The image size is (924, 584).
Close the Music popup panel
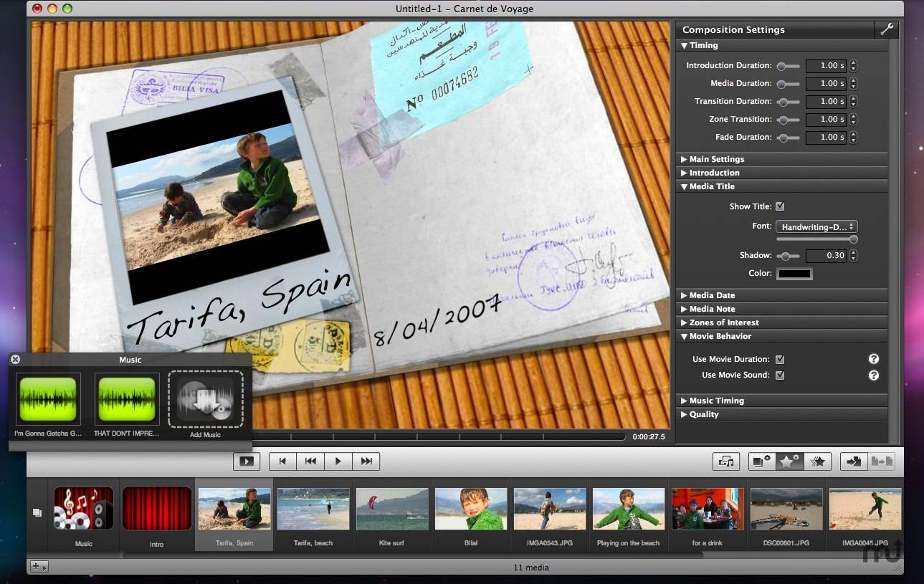click(x=16, y=360)
